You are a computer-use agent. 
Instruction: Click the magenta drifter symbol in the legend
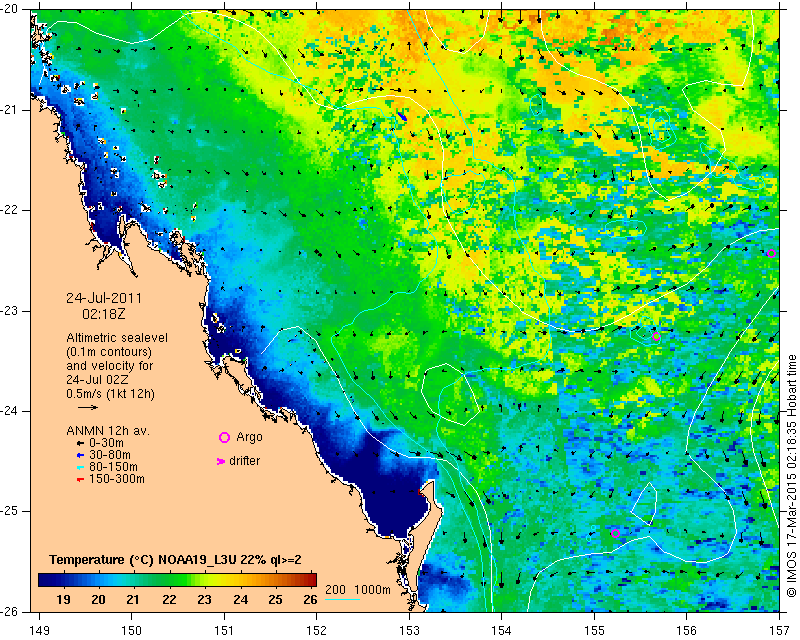[x=221, y=461]
